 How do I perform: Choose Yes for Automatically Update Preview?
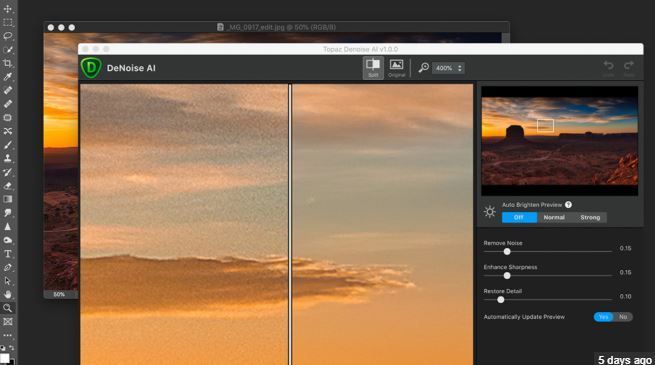[603, 317]
